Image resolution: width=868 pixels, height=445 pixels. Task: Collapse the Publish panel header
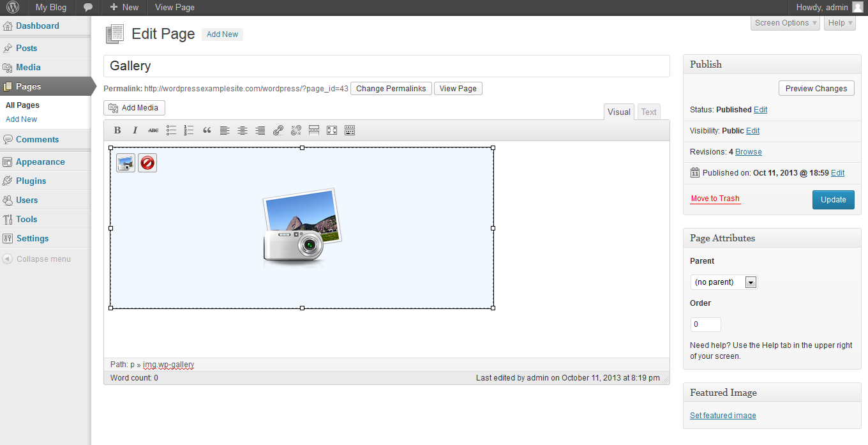point(772,64)
